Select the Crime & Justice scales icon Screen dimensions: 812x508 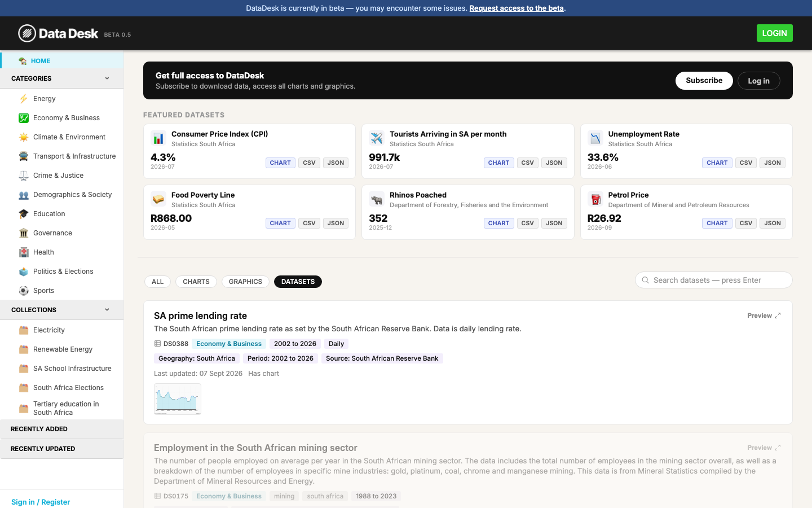point(24,176)
